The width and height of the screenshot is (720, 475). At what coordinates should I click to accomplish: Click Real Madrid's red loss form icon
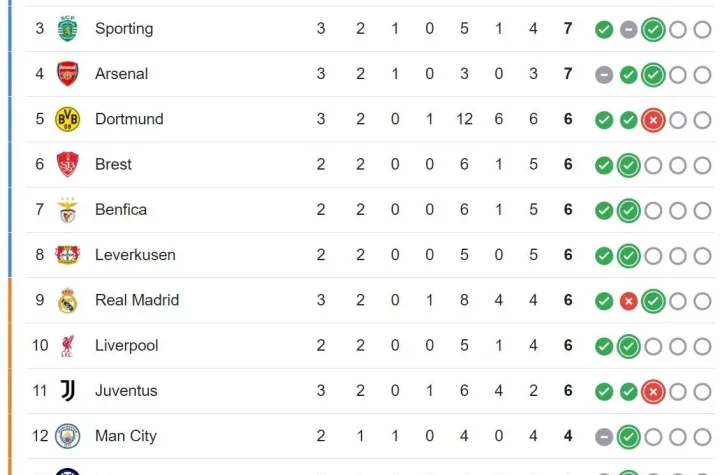click(628, 301)
